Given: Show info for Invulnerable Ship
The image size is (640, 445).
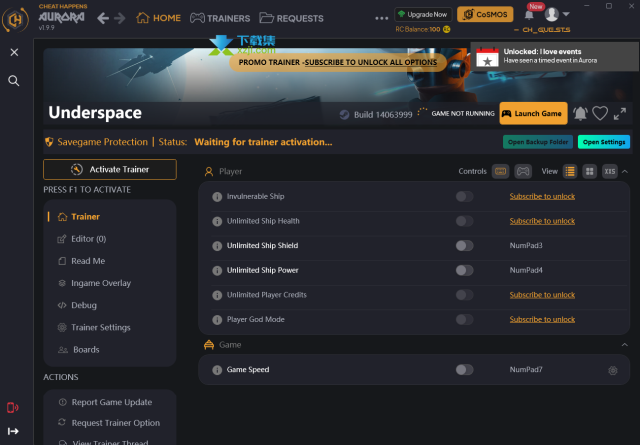Looking at the screenshot, I should point(217,197).
